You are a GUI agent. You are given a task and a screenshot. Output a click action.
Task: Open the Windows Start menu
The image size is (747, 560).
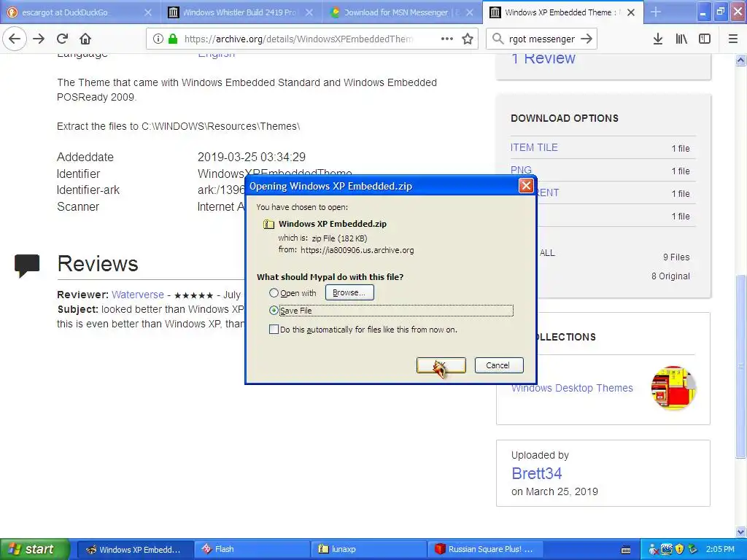coord(35,549)
